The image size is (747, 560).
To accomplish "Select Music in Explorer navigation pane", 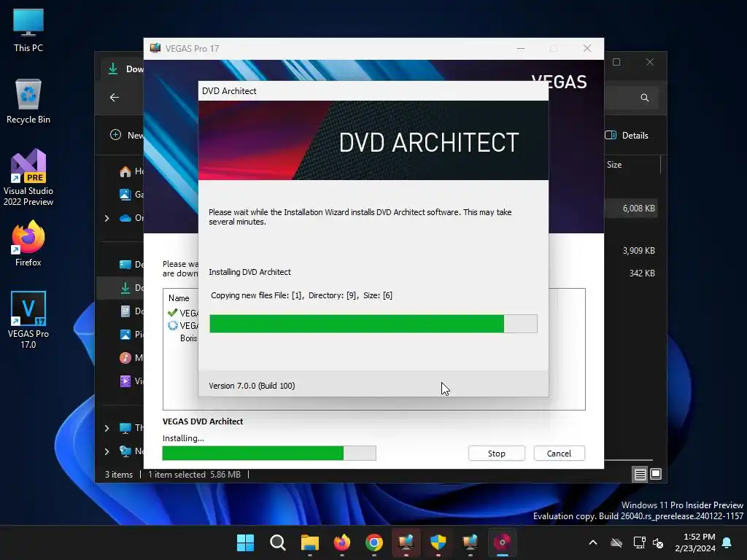I will (130, 357).
